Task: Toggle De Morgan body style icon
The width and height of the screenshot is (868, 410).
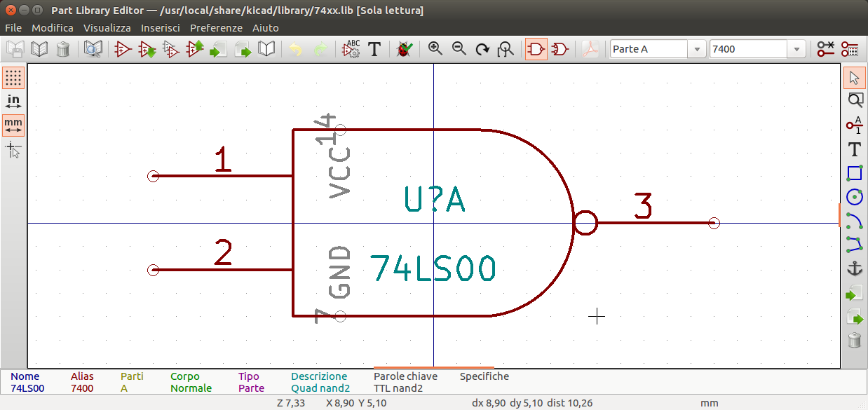Action: click(560, 49)
